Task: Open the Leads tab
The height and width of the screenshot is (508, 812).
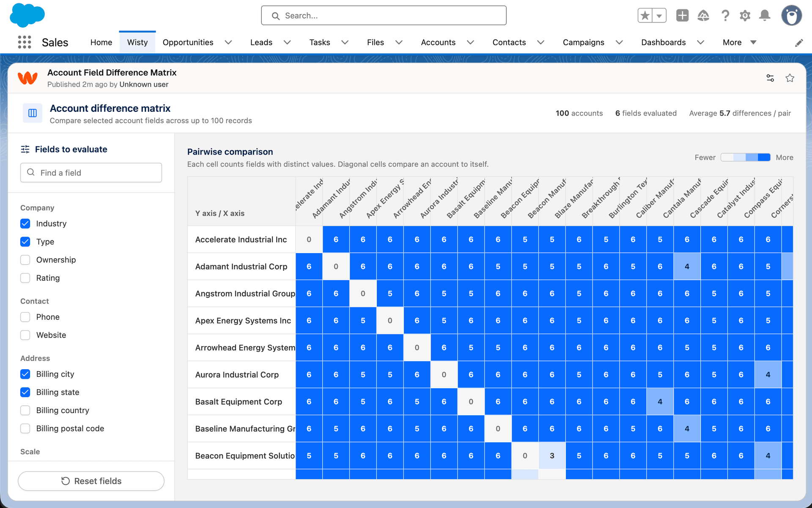Action: click(261, 42)
